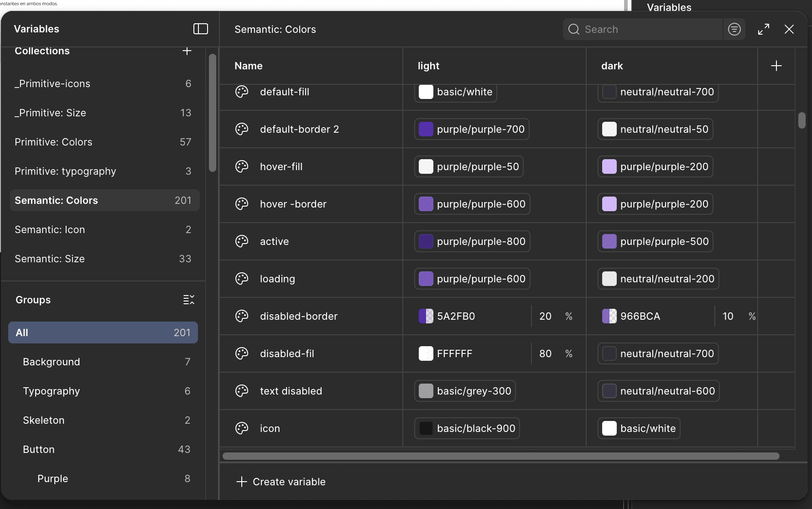Collapse all groups using Groups icon
812x509 pixels.
click(188, 300)
